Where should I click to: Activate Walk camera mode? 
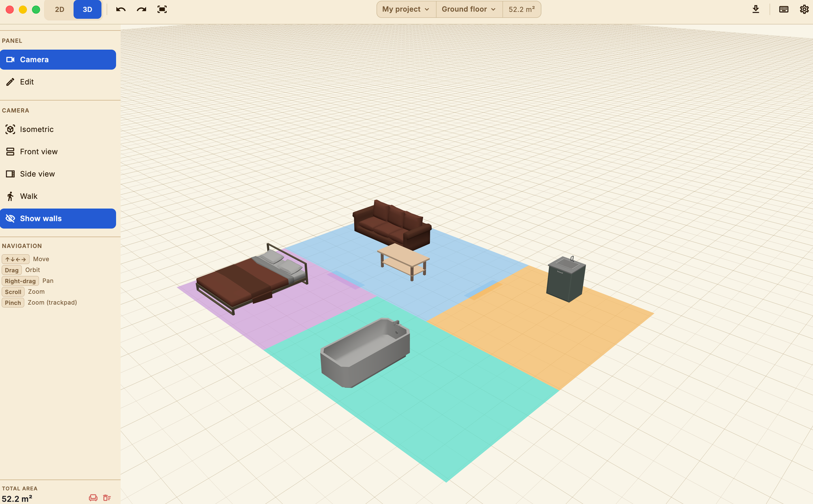point(58,196)
